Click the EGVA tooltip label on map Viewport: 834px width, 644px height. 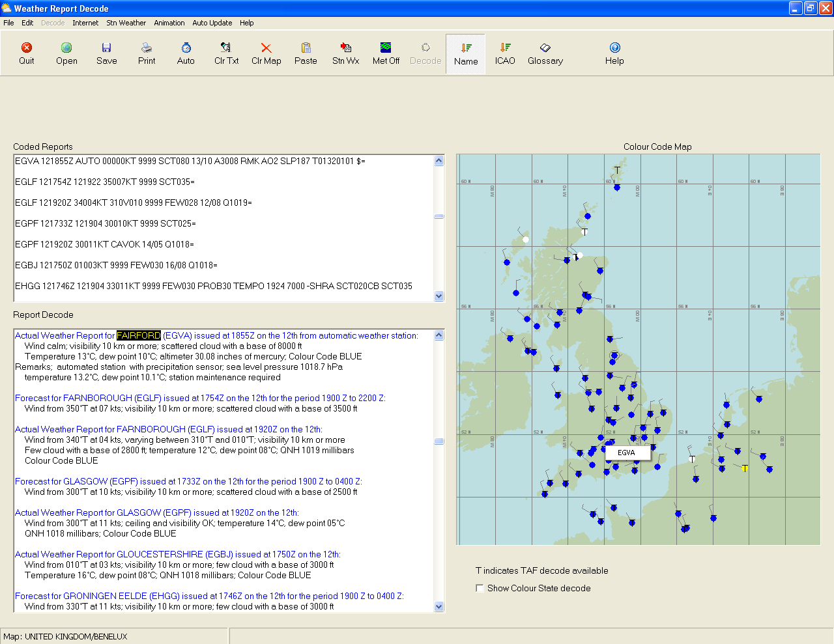click(x=627, y=453)
